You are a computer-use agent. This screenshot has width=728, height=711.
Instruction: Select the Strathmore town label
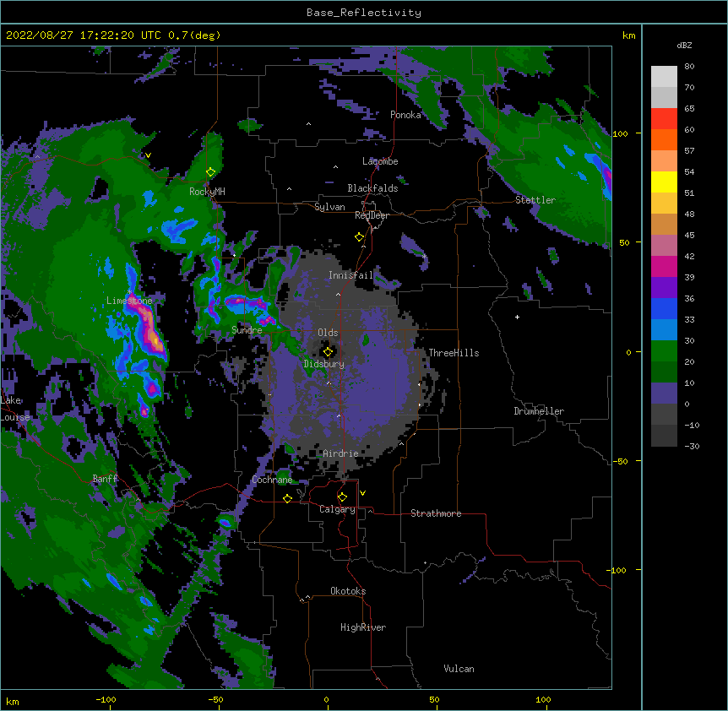point(436,513)
